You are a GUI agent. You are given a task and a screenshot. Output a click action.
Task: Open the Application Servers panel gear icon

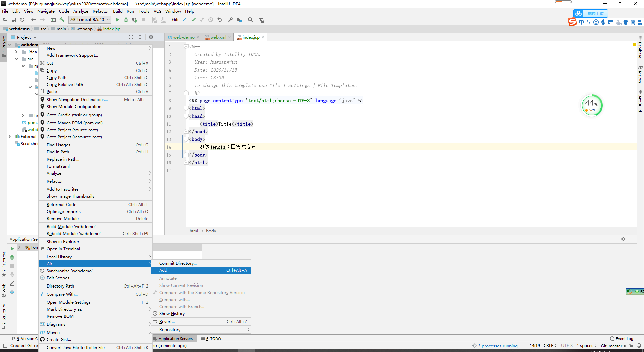coord(623,239)
